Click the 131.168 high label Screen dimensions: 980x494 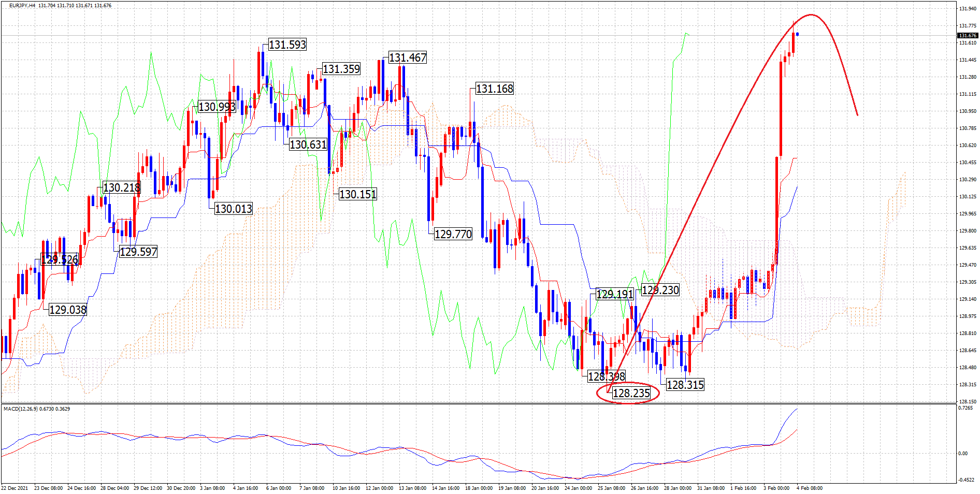[x=495, y=89]
